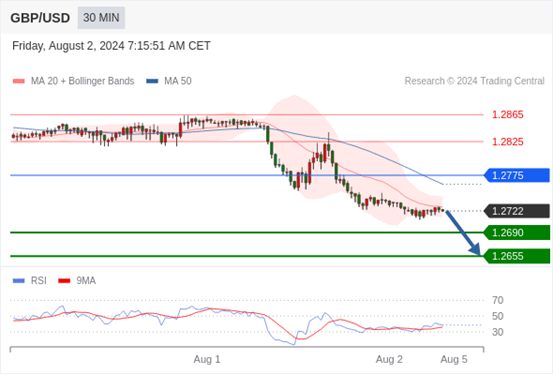
Task: Click the Friday, August 2, 2024 timestamp
Action: pyautogui.click(x=111, y=46)
